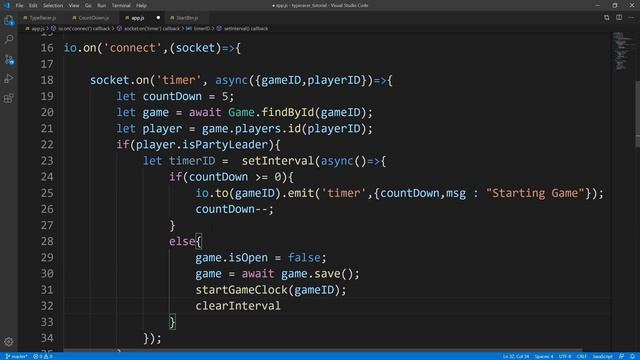Open the Help menu
Viewport: 640px width, 360px height.
click(141, 5)
